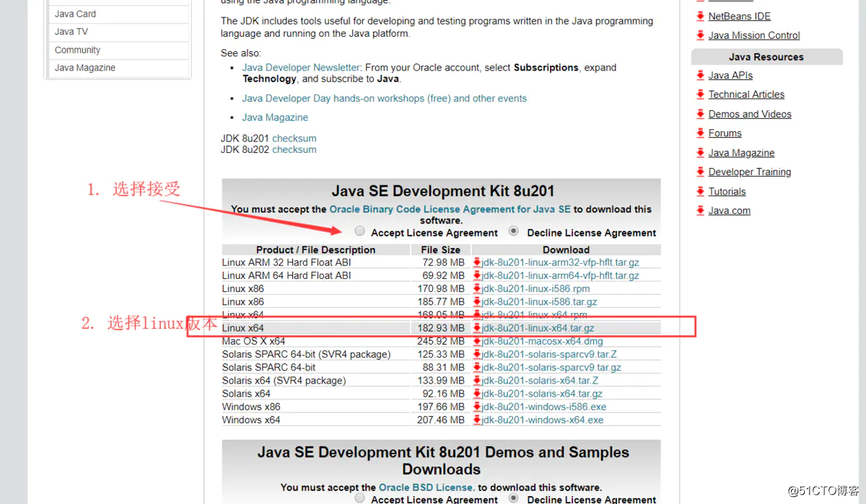866x504 pixels.
Task: Open Demos and Videos resource link
Action: (x=750, y=114)
